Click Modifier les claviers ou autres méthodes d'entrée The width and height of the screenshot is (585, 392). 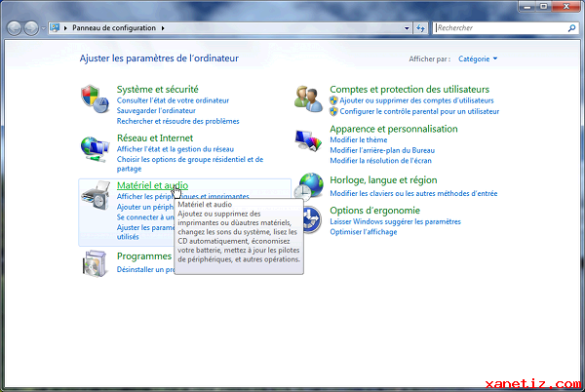point(413,193)
